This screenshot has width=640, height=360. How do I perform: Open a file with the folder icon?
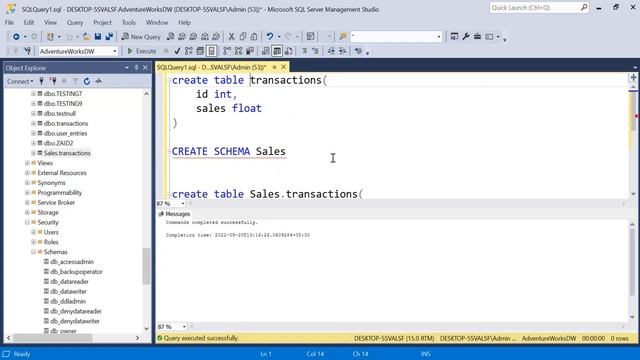pyautogui.click(x=87, y=37)
